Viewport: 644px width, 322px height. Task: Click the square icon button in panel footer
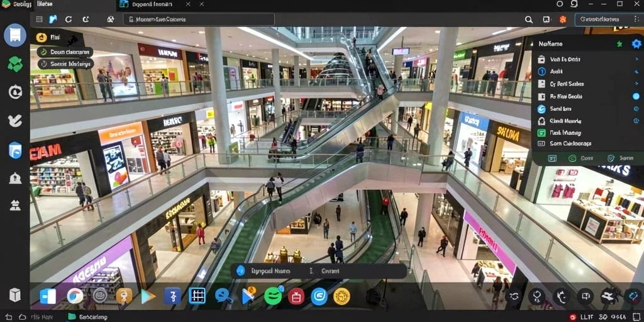point(552,158)
